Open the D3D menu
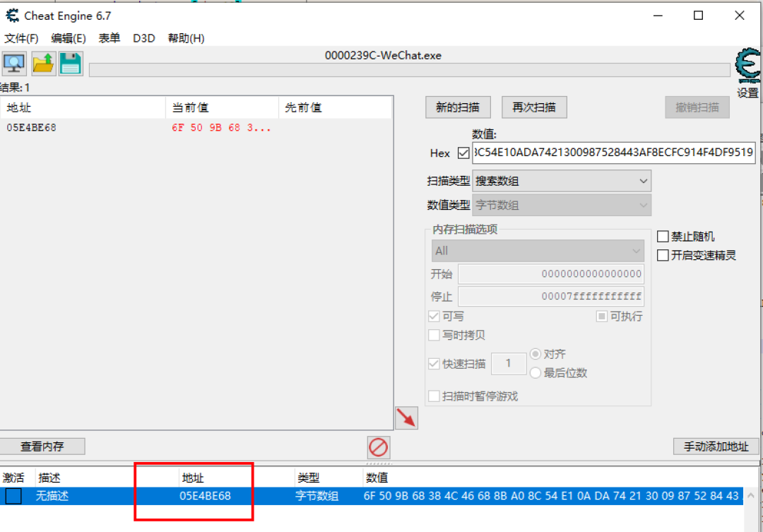Image resolution: width=763 pixels, height=532 pixels. (144, 38)
